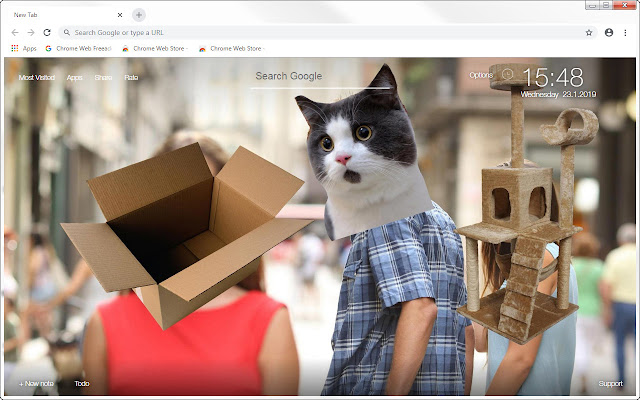Open the Chrome profile avatar icon
Image resolution: width=640 pixels, height=400 pixels.
click(609, 33)
